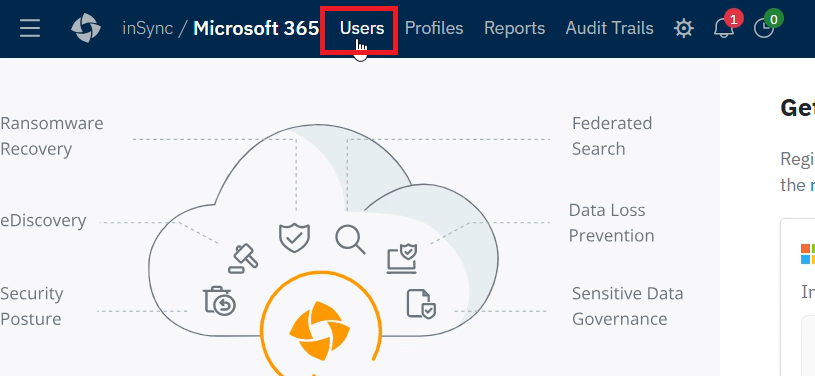The height and width of the screenshot is (376, 815).
Task: Open the Reports tab
Action: [515, 28]
